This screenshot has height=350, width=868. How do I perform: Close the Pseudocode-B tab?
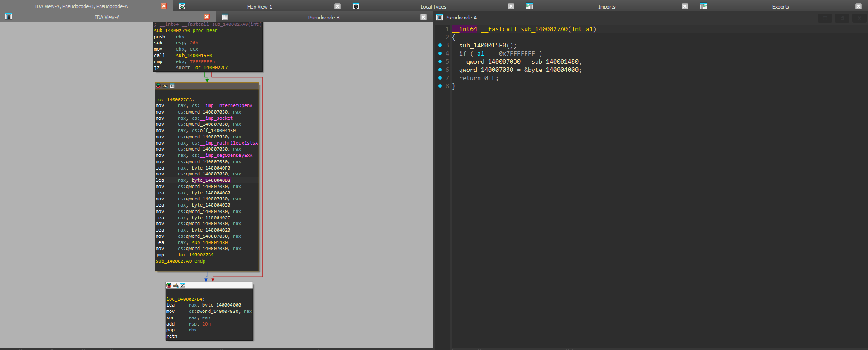tap(423, 17)
